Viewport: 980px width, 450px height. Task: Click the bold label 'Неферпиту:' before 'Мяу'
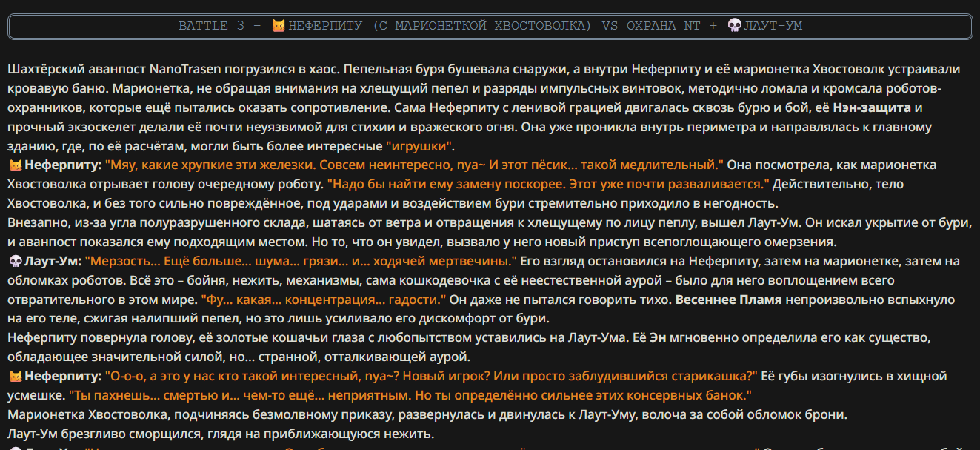(x=63, y=165)
